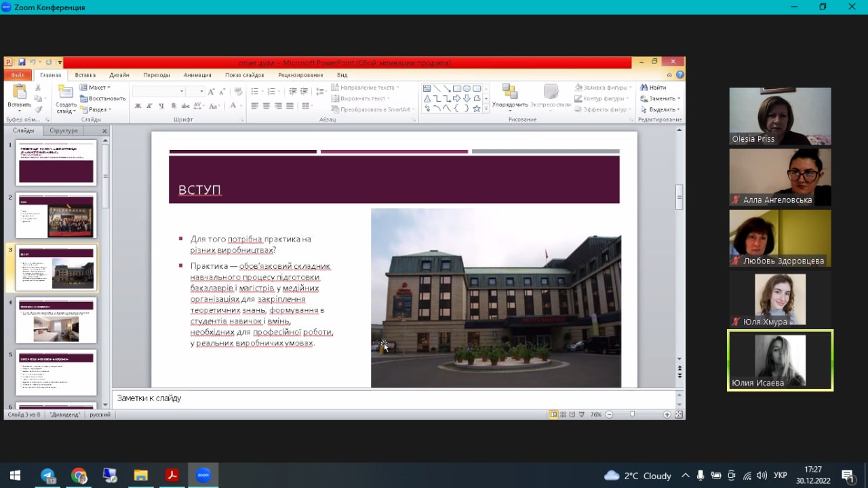Switch to Slide Sorter view in status bar
868x488 pixels.
[563, 415]
